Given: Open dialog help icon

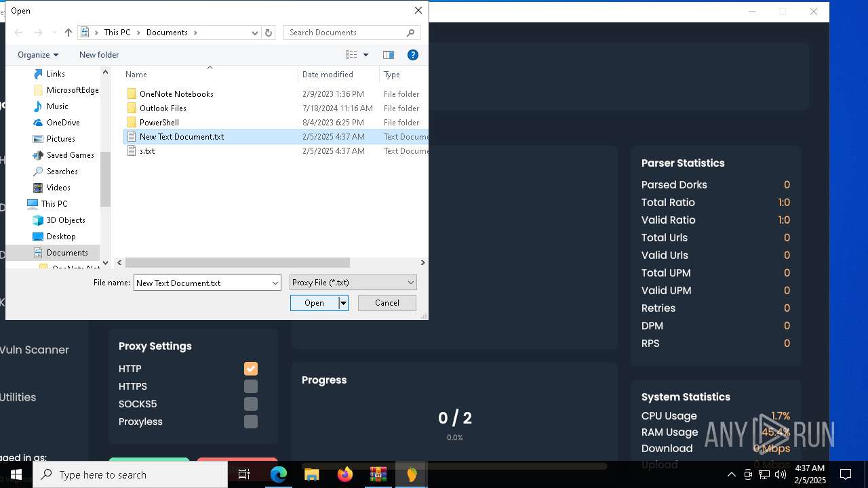Looking at the screenshot, I should click(412, 55).
